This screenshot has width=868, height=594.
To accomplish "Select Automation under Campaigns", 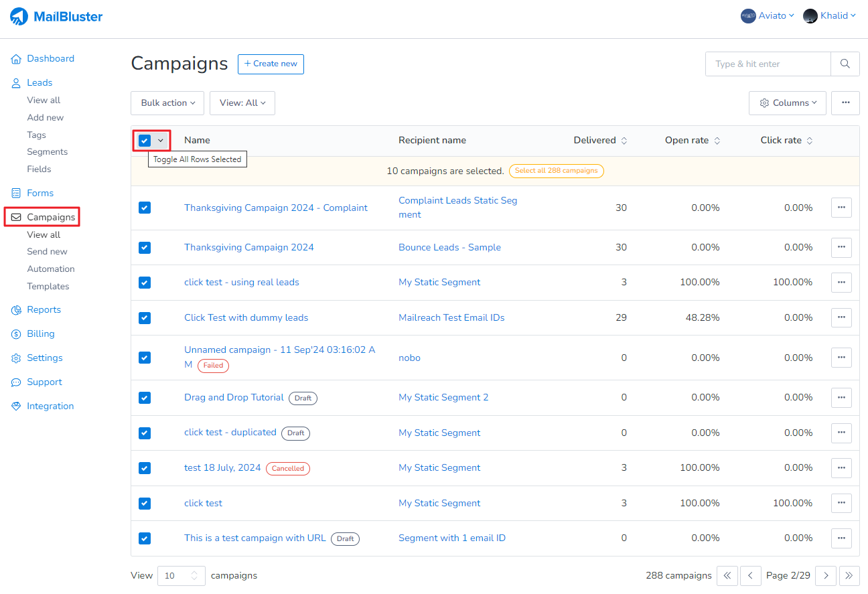I will 51,269.
